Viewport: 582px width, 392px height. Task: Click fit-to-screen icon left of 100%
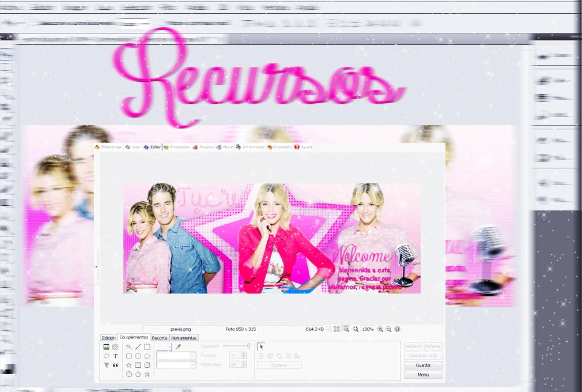pos(356,329)
